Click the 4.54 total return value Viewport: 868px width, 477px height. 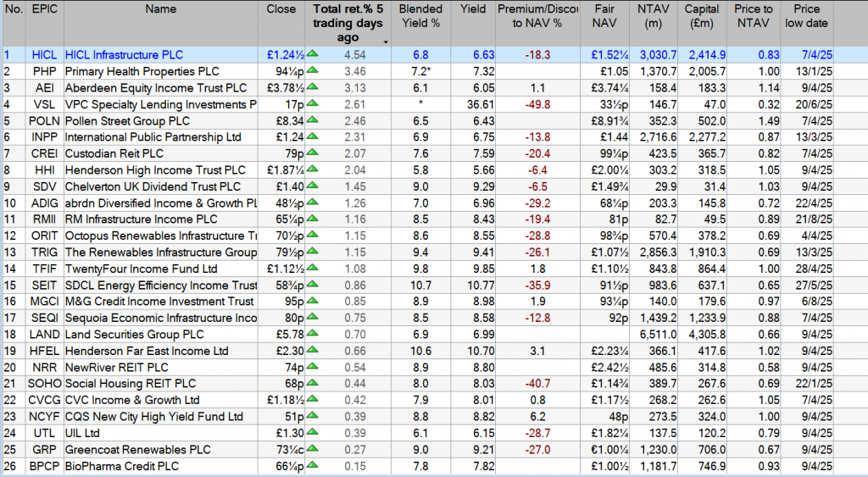(355, 55)
